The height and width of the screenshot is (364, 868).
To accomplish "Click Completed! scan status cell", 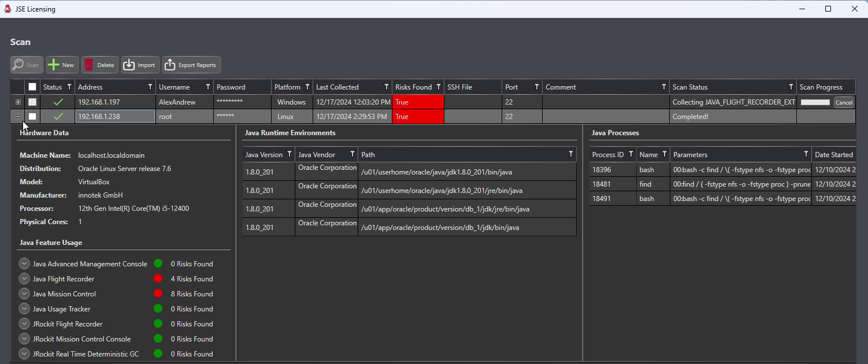I will (x=733, y=117).
